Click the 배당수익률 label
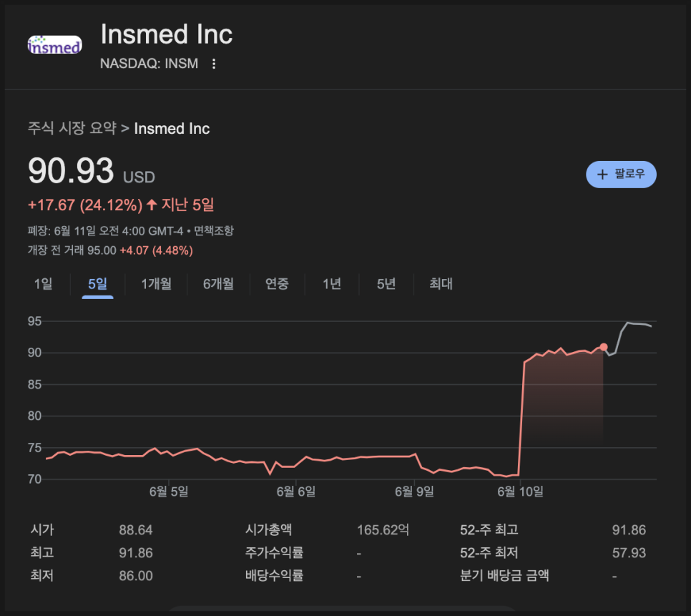Image resolution: width=691 pixels, height=616 pixels. (x=274, y=576)
